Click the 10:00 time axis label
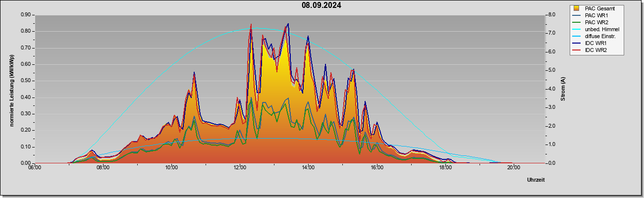 [x=171, y=168]
